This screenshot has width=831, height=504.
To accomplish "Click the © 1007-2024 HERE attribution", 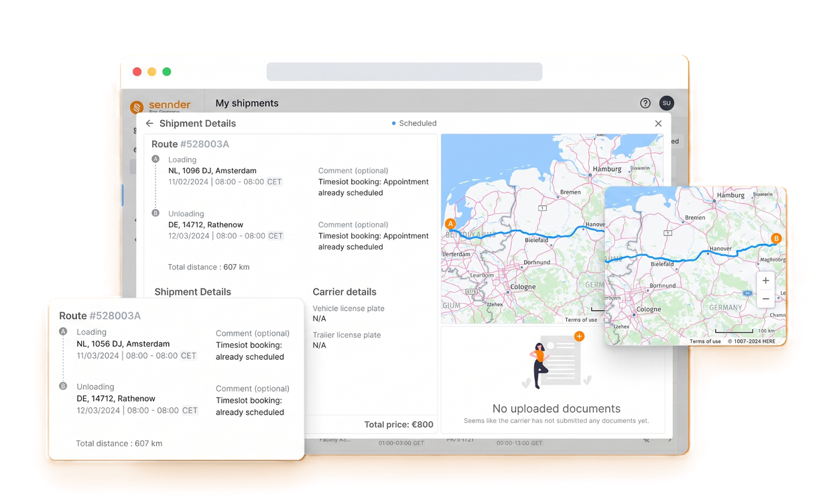I will coord(751,341).
